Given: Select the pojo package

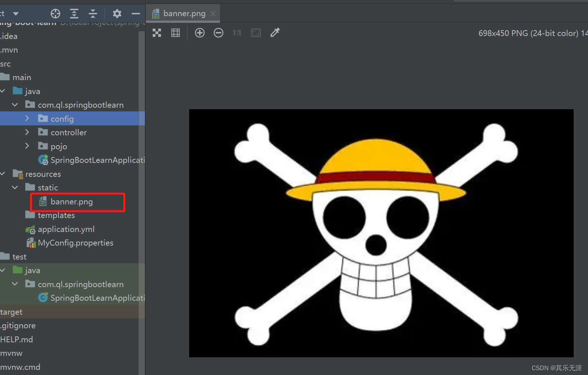Looking at the screenshot, I should click(x=59, y=146).
